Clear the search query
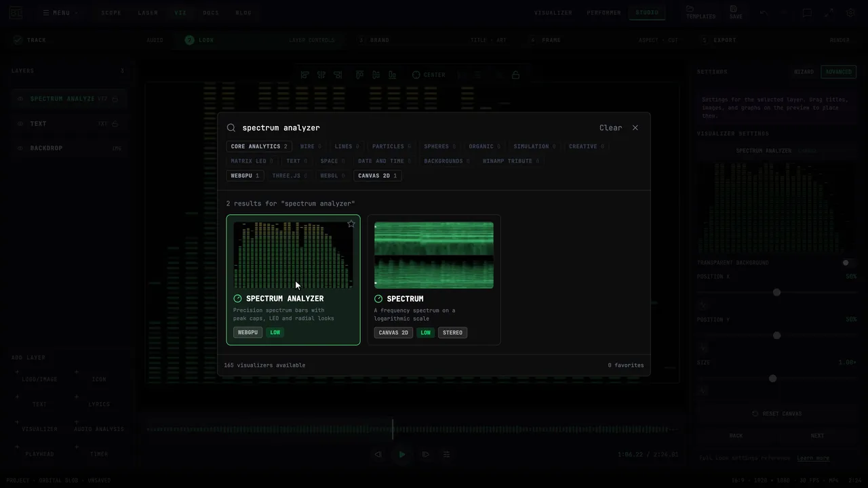This screenshot has height=488, width=868. click(610, 127)
